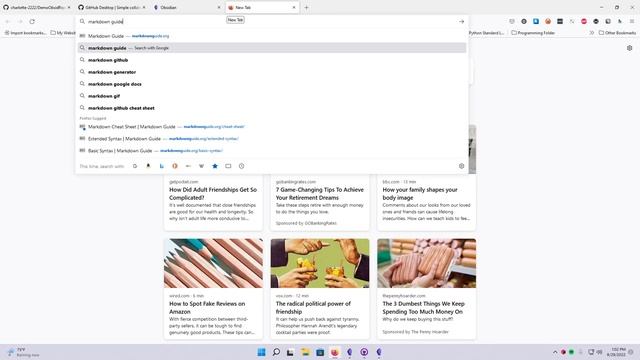Open Import bookmarks item in bookmarks bar
640x360 pixels.
point(25,33)
